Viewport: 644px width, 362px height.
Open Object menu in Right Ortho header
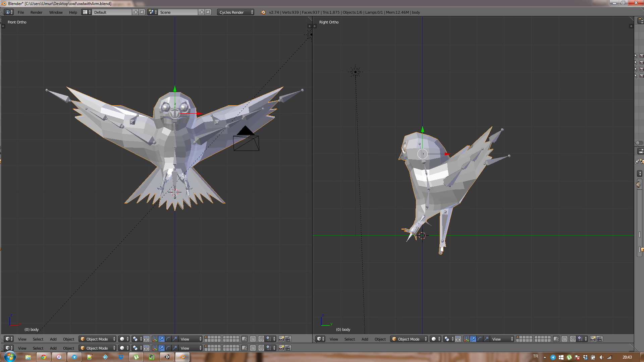coord(380,339)
